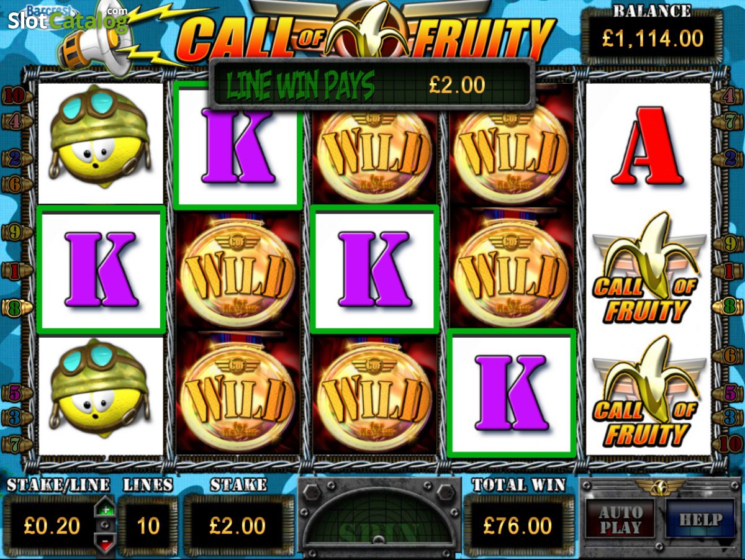745x560 pixels.
Task: Open the HELP screen
Action: [x=700, y=520]
